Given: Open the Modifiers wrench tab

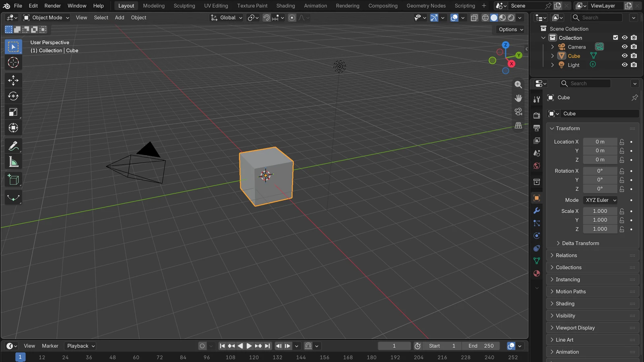Looking at the screenshot, I should tap(537, 210).
